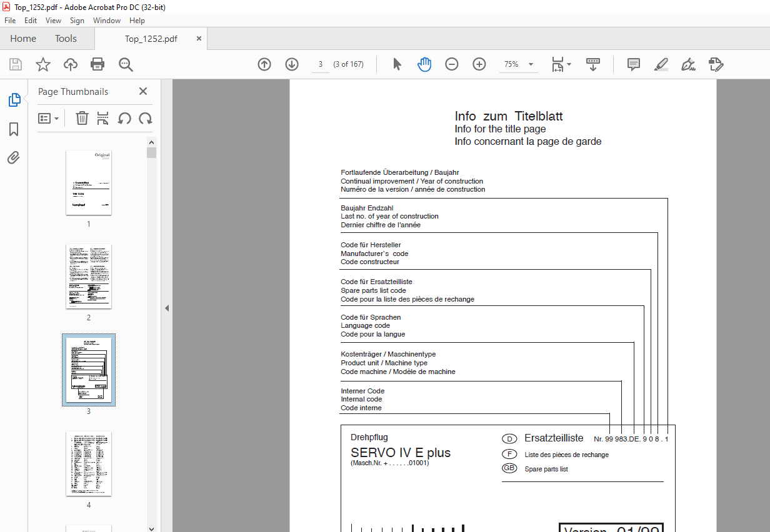Image resolution: width=770 pixels, height=532 pixels.
Task: Upload file to cloud icon
Action: click(71, 64)
